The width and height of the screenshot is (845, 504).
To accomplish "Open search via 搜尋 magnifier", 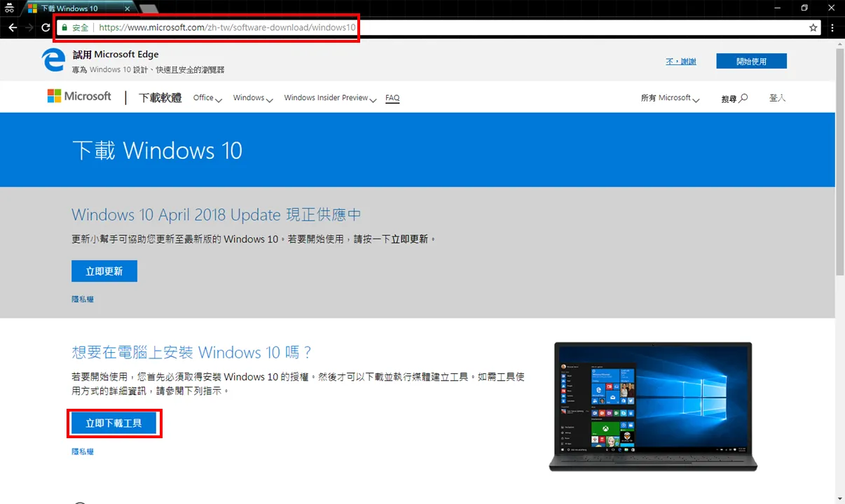I will coord(734,98).
